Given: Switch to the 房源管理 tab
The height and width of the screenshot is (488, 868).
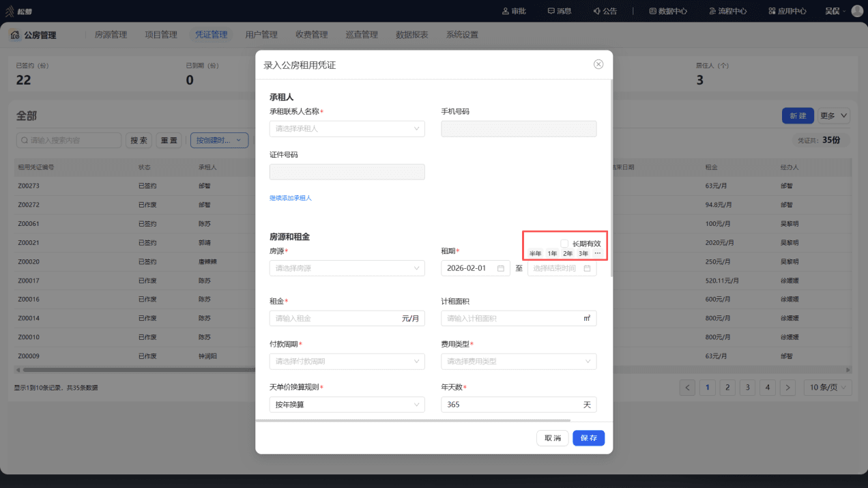Looking at the screenshot, I should click(111, 35).
